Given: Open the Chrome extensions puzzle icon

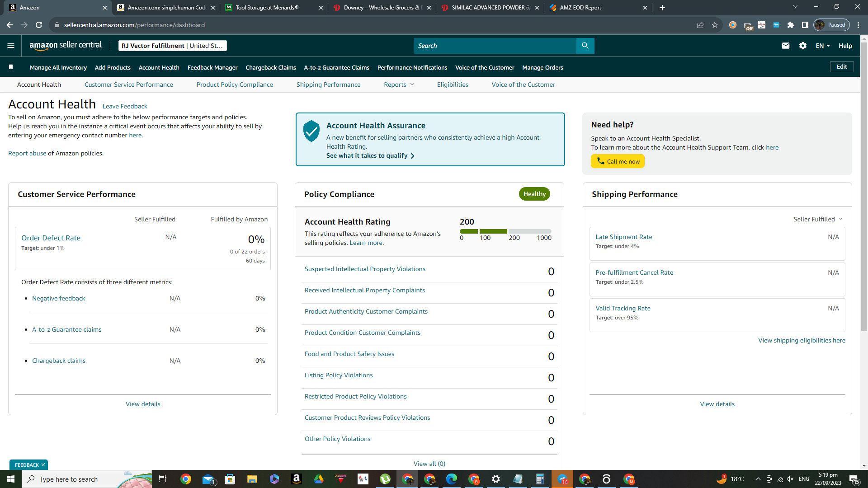Looking at the screenshot, I should [x=791, y=25].
